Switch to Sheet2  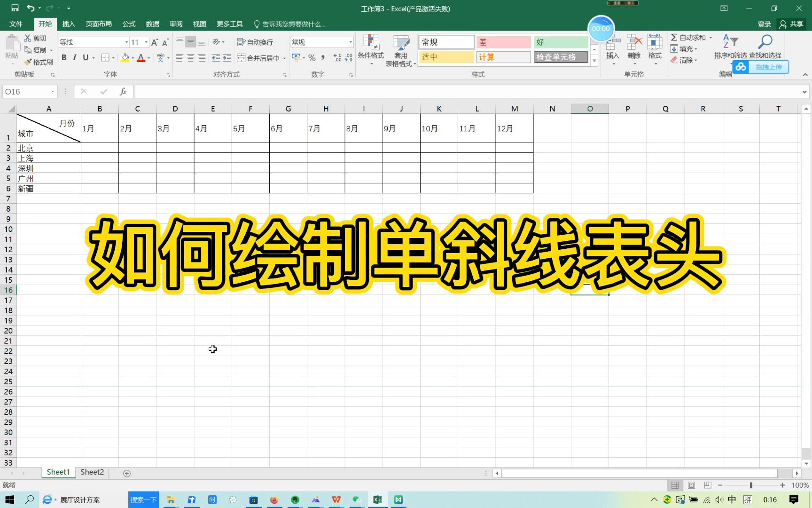pos(92,472)
